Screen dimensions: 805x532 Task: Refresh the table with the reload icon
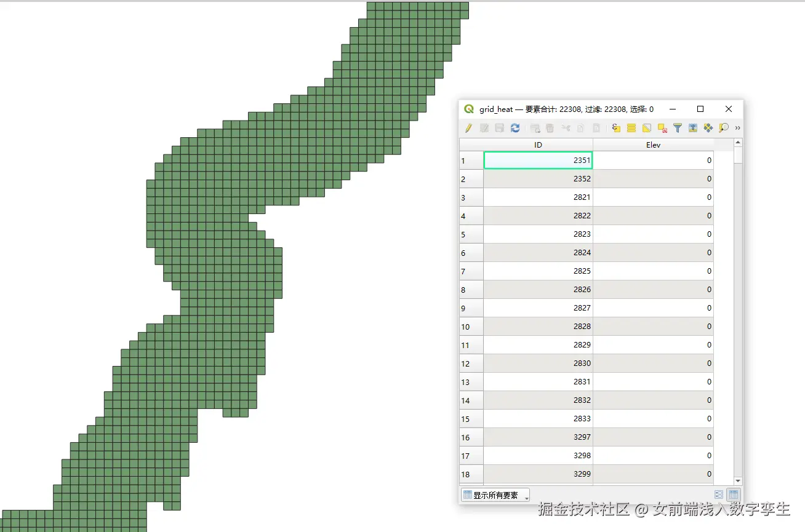pos(516,128)
